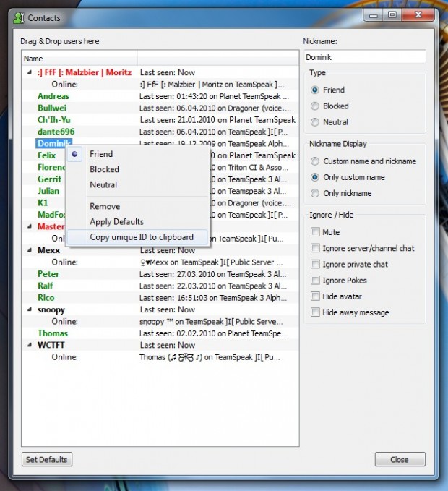
Task: Click the Name column header
Action: click(x=80, y=59)
